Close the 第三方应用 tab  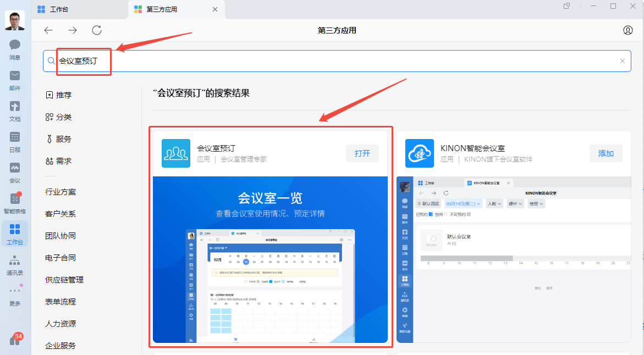215,9
